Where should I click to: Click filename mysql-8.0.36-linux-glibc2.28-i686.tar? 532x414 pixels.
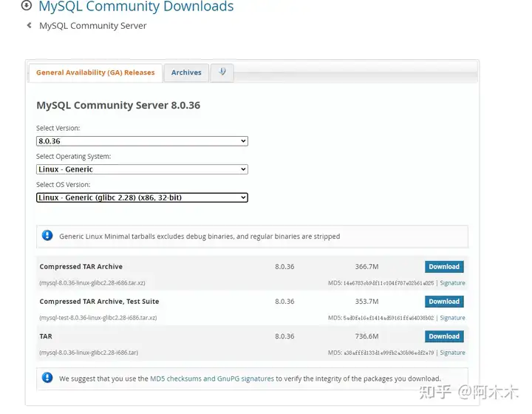pos(89,353)
